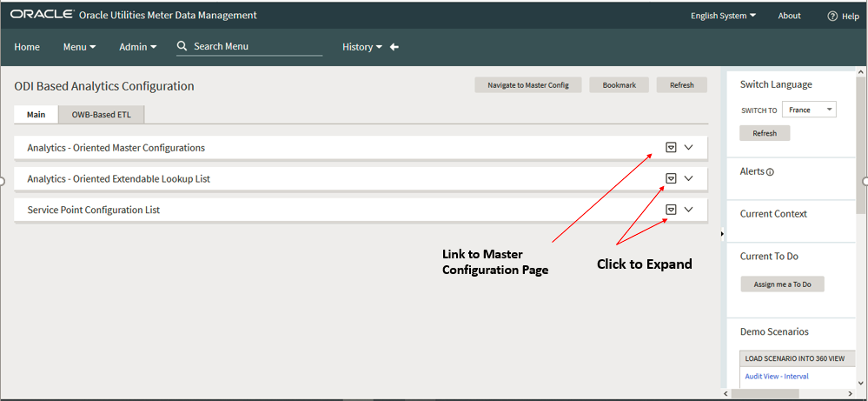Click the Oracle logo
This screenshot has width=868, height=401.
tap(42, 15)
